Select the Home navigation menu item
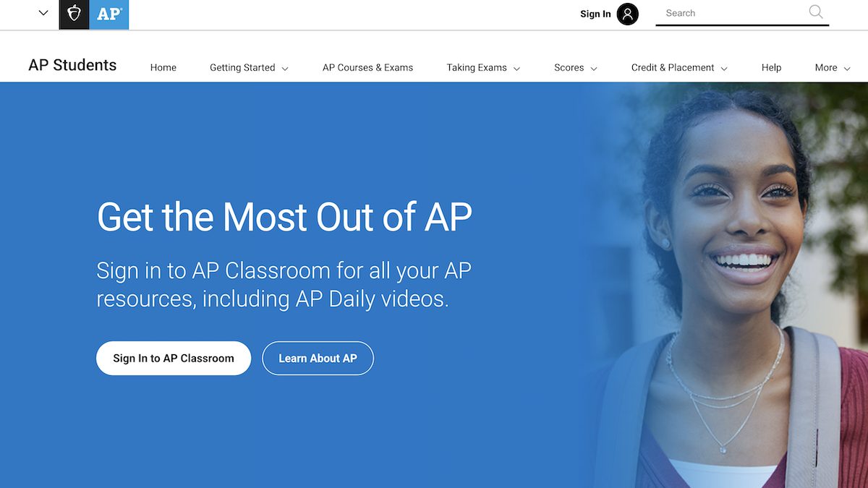 pyautogui.click(x=163, y=67)
